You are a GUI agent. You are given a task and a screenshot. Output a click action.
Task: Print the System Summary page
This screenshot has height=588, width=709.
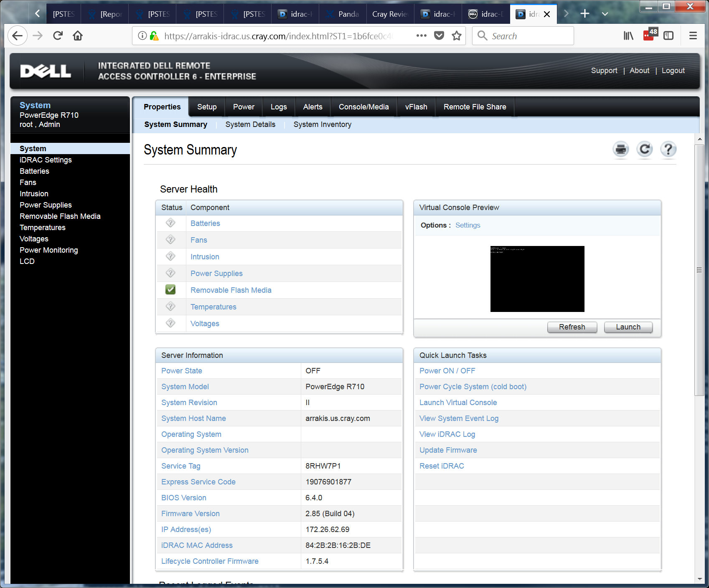point(621,150)
